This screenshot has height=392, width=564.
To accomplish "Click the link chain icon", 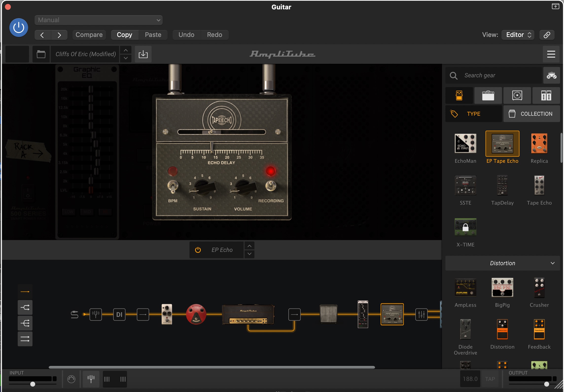I will point(547,35).
